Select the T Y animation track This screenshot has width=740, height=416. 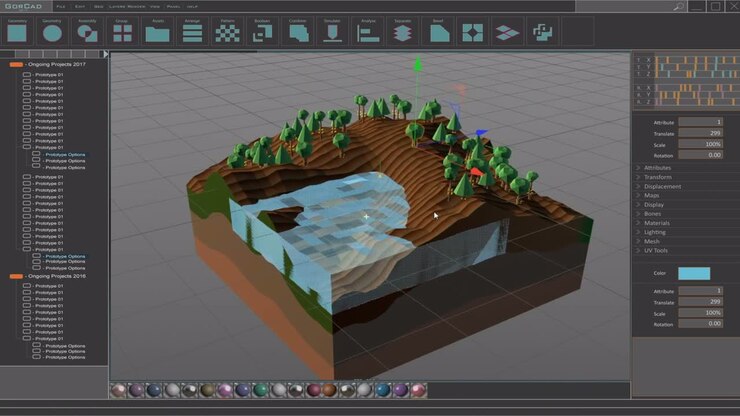click(x=687, y=67)
